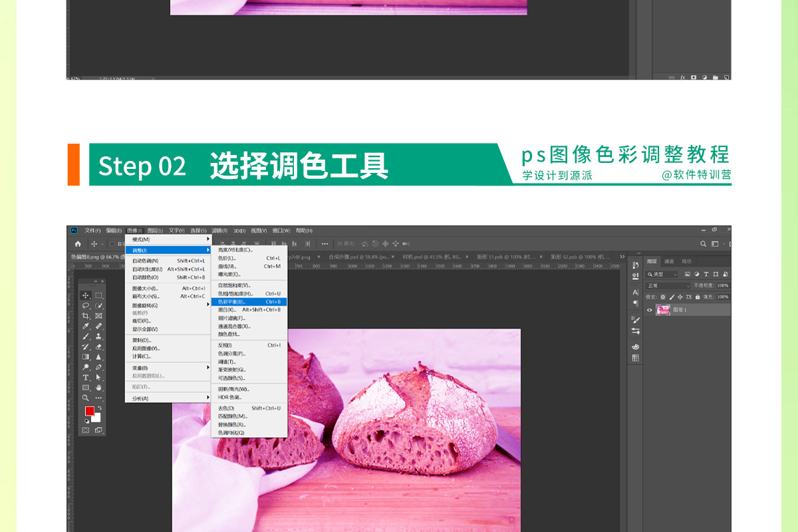Expand the hidden document tabs overflow arrow
798x532 pixels.
[x=622, y=257]
